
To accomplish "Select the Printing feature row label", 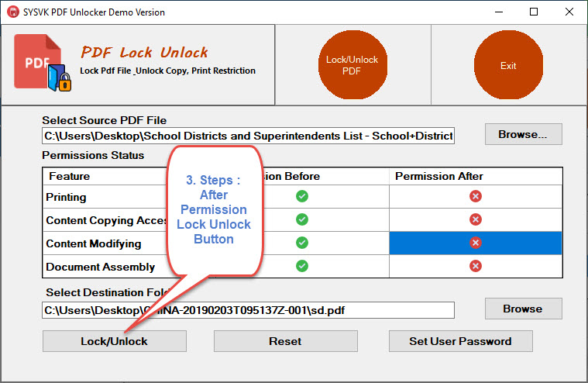I will pos(66,197).
